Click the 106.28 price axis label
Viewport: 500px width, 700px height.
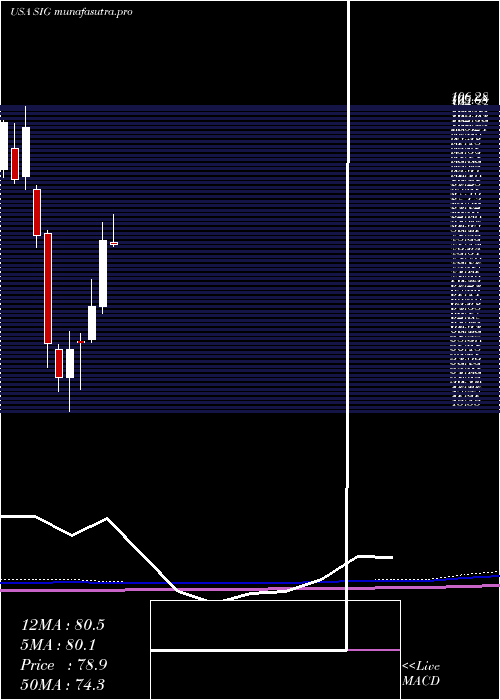[x=470, y=96]
